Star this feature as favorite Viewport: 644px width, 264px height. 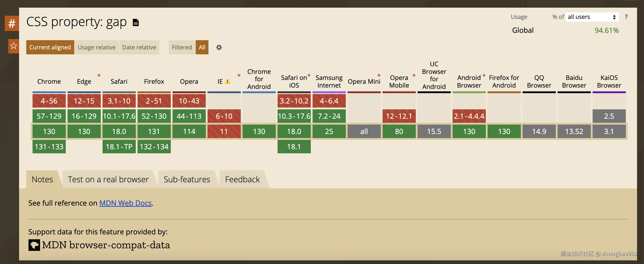(13, 46)
